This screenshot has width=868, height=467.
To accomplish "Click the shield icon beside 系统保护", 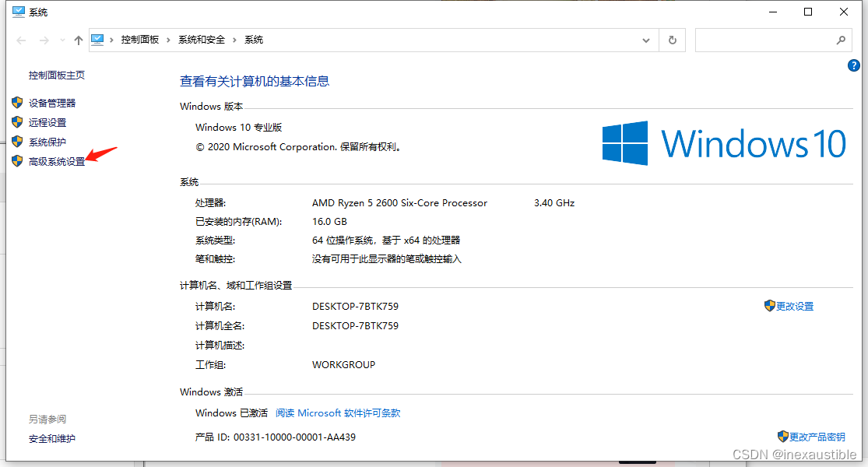I will coord(17,142).
